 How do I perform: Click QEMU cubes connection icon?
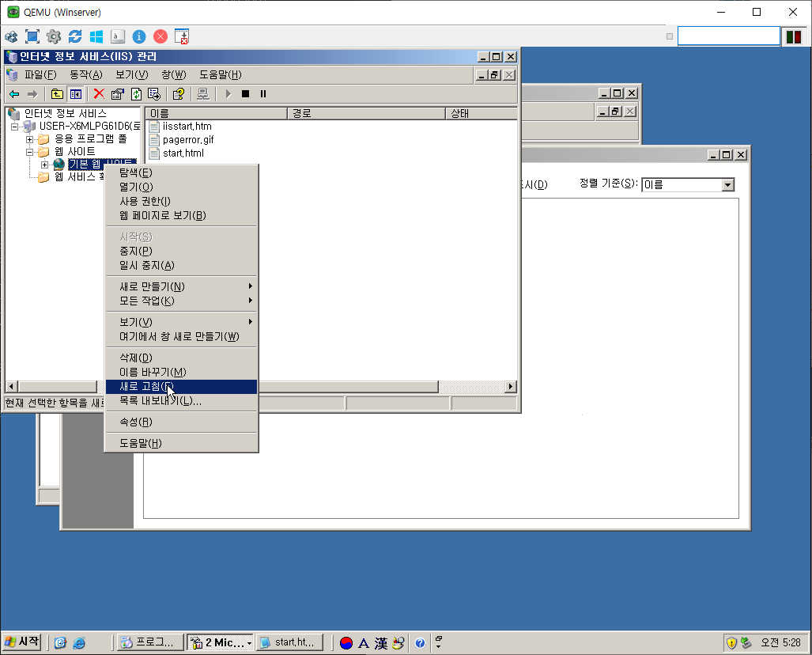(x=11, y=36)
